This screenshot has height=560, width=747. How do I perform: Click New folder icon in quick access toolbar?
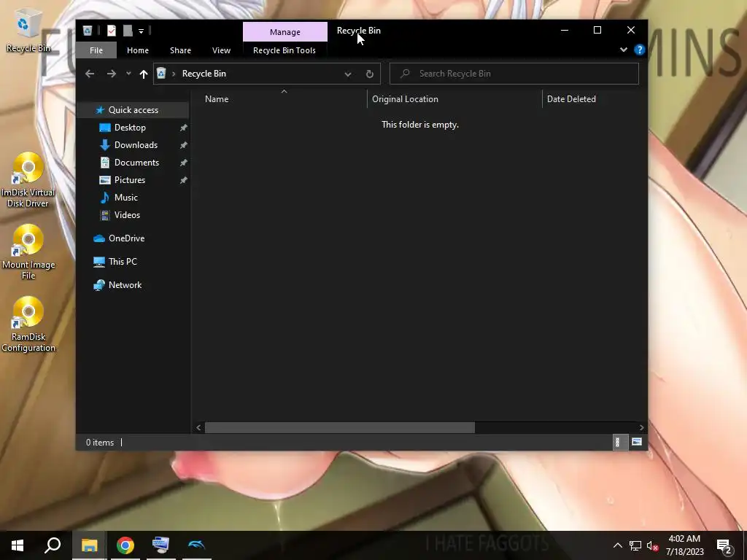click(x=128, y=31)
